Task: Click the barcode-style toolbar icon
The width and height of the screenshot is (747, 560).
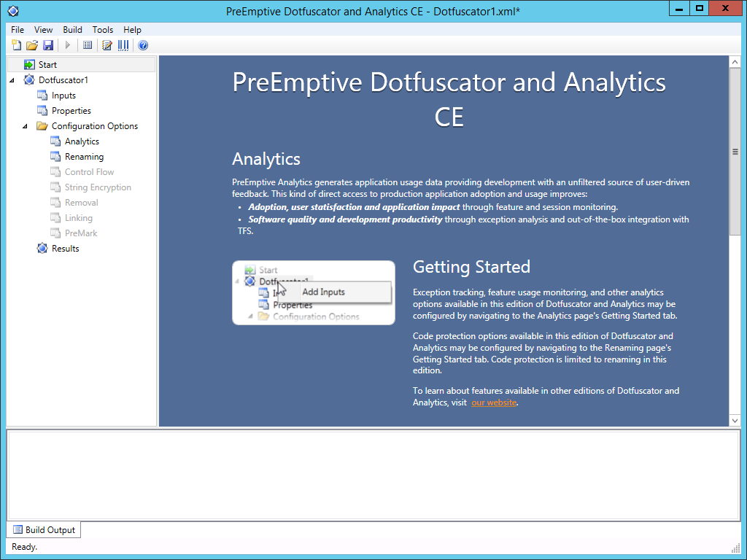Action: click(x=123, y=45)
